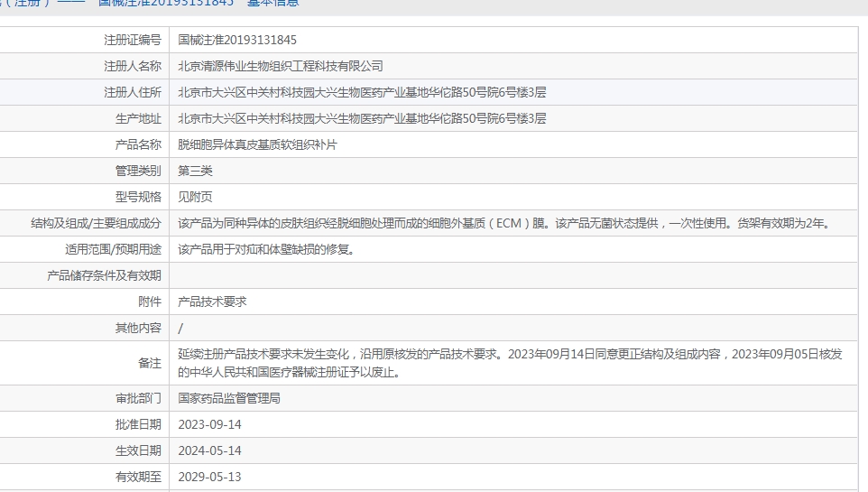
Task: Select registrant name 北京清源伟业生物组织工程科技有限公司
Action: coord(280,66)
